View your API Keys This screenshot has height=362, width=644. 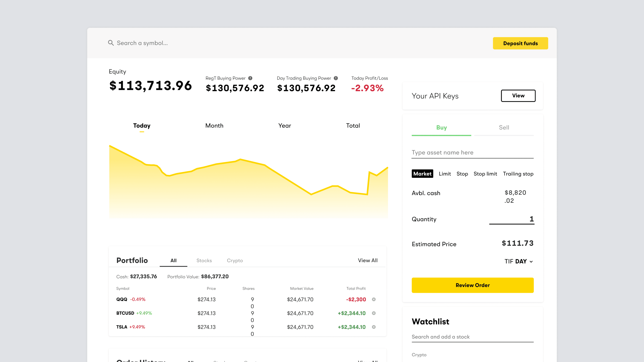coord(518,96)
